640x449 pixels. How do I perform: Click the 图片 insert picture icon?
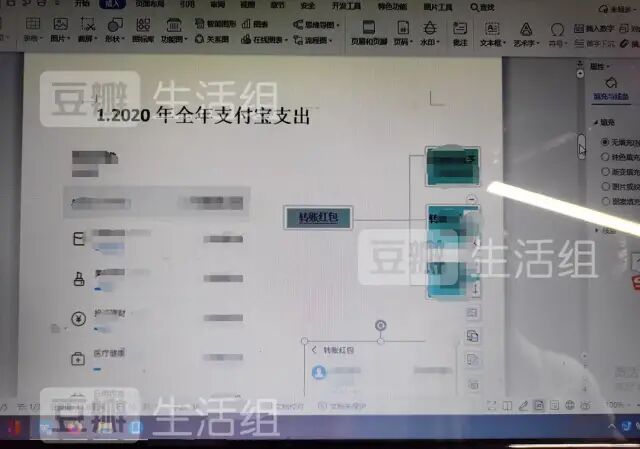tap(60, 24)
